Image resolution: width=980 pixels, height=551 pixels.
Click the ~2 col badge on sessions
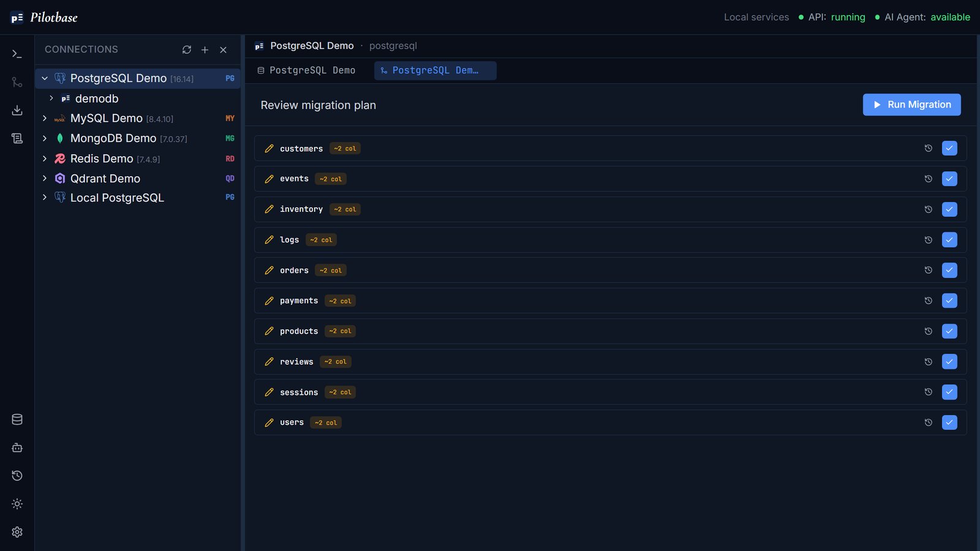(x=341, y=392)
